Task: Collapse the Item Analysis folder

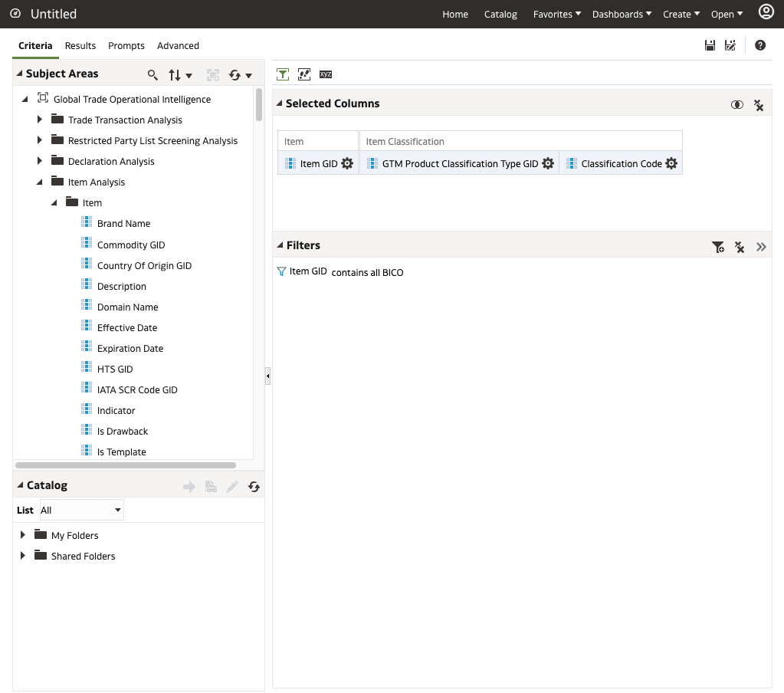Action: point(40,182)
